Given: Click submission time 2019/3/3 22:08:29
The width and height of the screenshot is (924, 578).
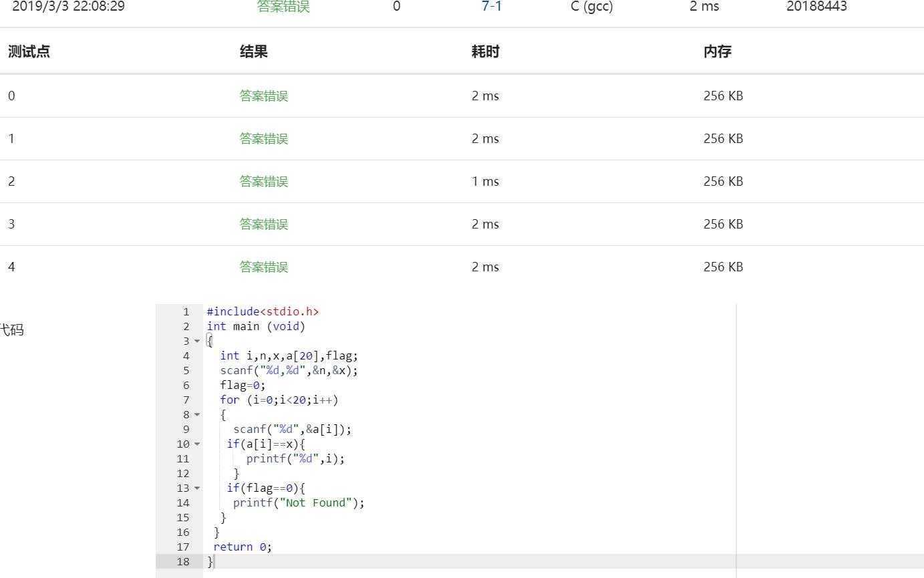Looking at the screenshot, I should pos(68,7).
